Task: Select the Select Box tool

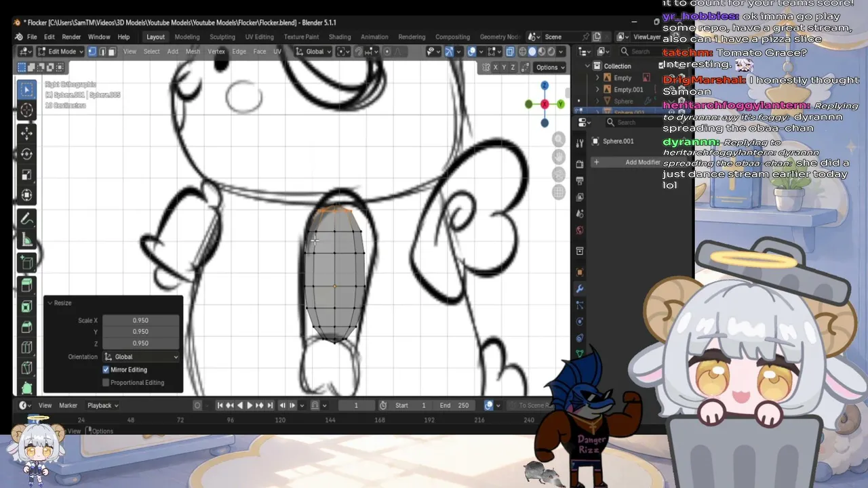Action: 26,89
